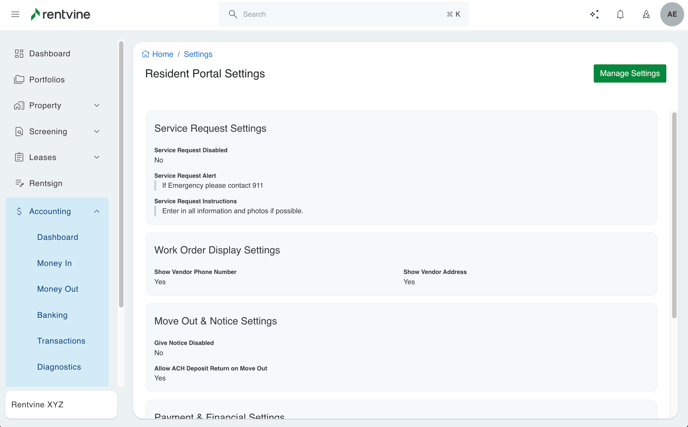
Task: Expand the Screening menu chevron
Action: pos(97,131)
